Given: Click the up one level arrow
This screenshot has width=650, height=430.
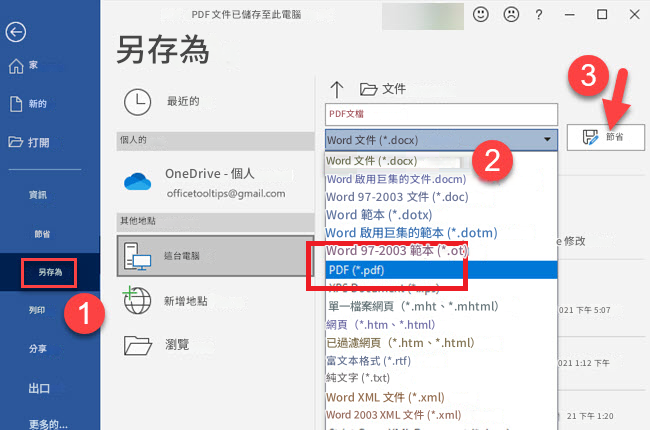Looking at the screenshot, I should pos(337,89).
